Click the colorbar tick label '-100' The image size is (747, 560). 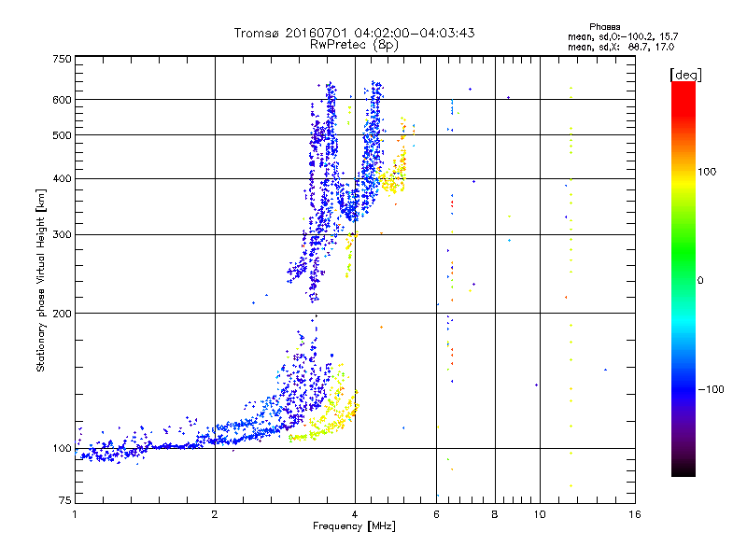(x=711, y=389)
